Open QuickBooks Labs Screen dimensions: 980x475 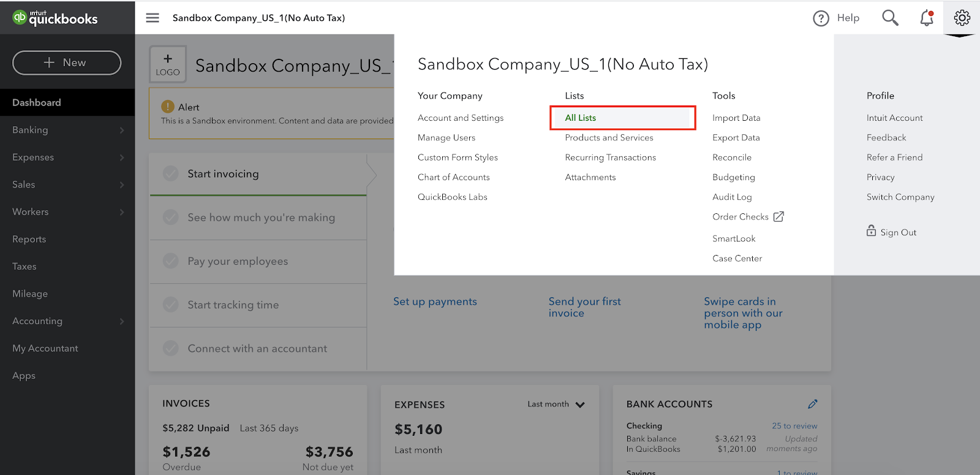pyautogui.click(x=453, y=197)
